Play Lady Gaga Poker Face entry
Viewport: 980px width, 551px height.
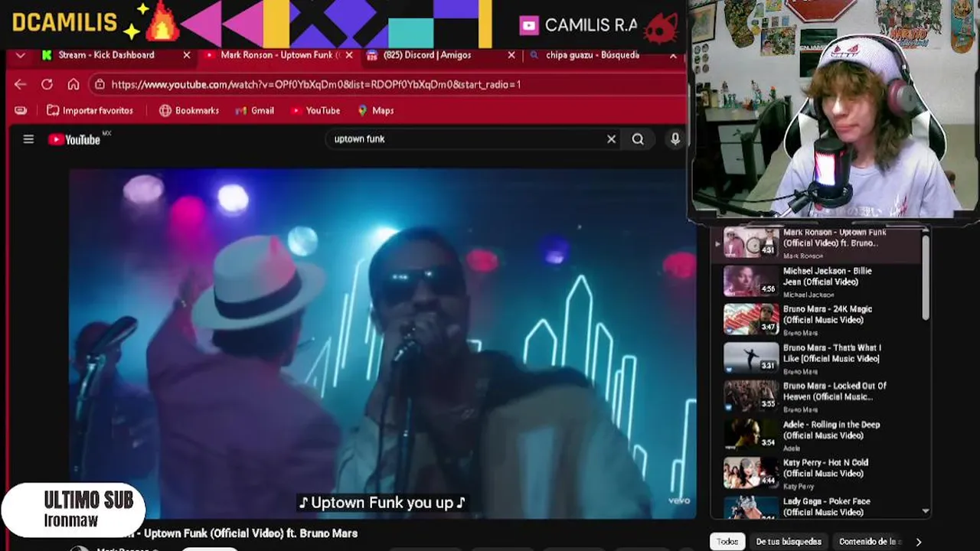pos(818,507)
